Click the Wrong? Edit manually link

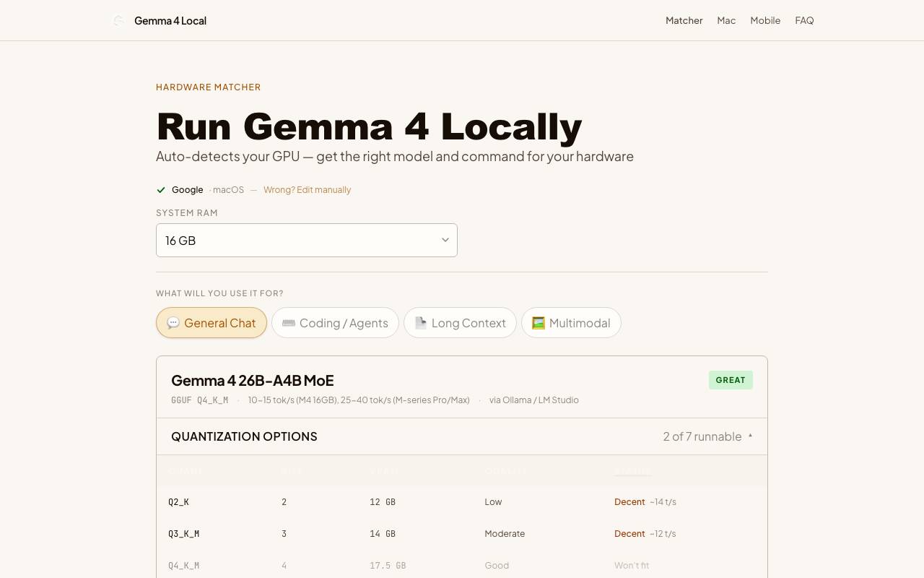(x=307, y=190)
